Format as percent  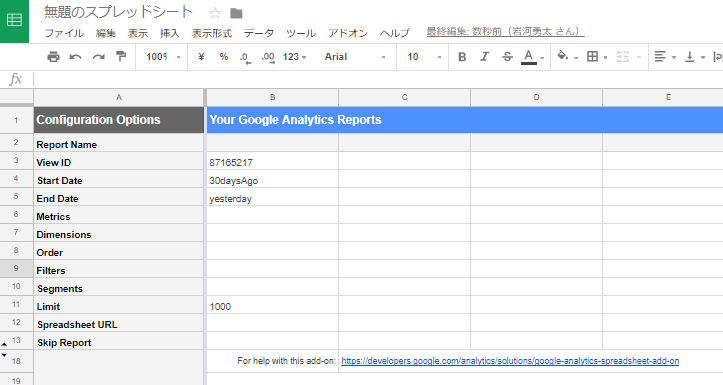[x=224, y=57]
